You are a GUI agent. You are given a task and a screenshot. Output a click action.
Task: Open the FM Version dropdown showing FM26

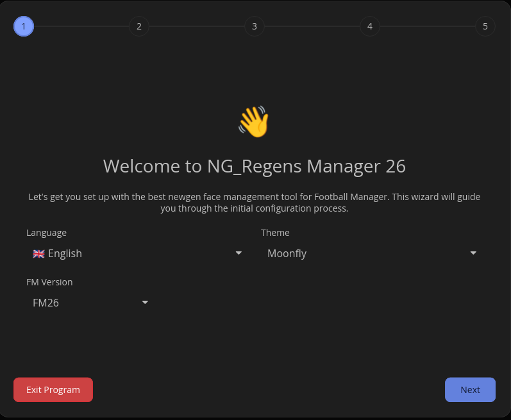coord(90,303)
